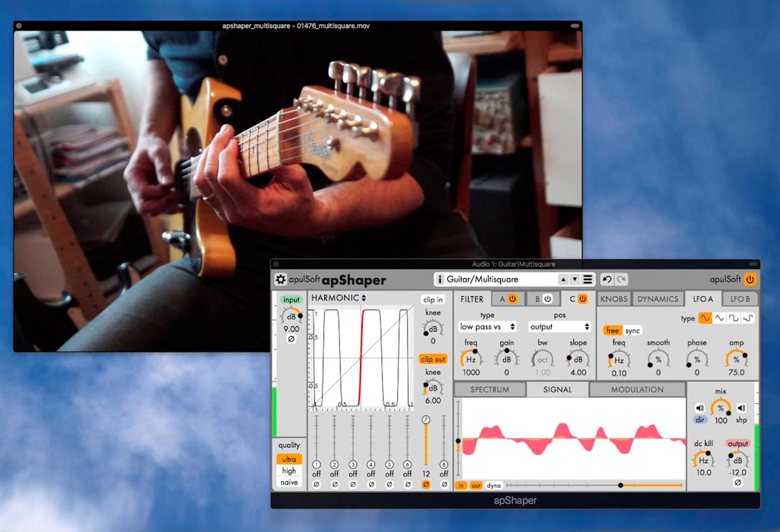Select stepped random LFO waveform type
This screenshot has height=532, width=780.
pyautogui.click(x=749, y=318)
